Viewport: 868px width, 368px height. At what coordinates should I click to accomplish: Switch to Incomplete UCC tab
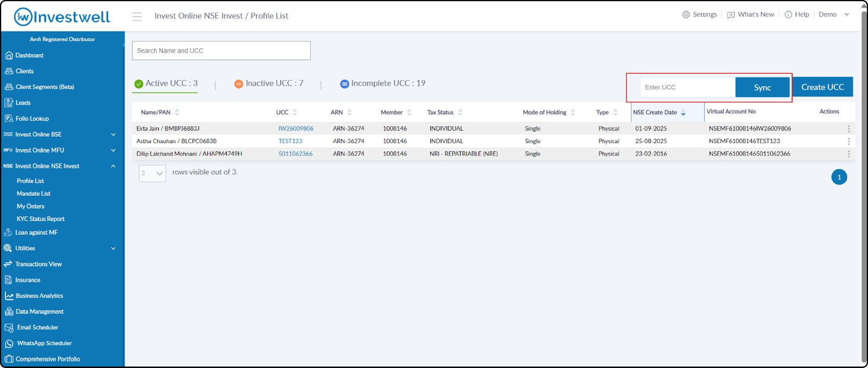coord(383,83)
